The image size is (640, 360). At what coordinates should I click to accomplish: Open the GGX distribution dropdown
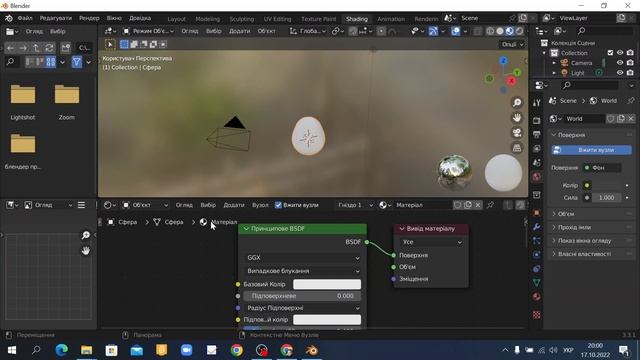click(302, 258)
